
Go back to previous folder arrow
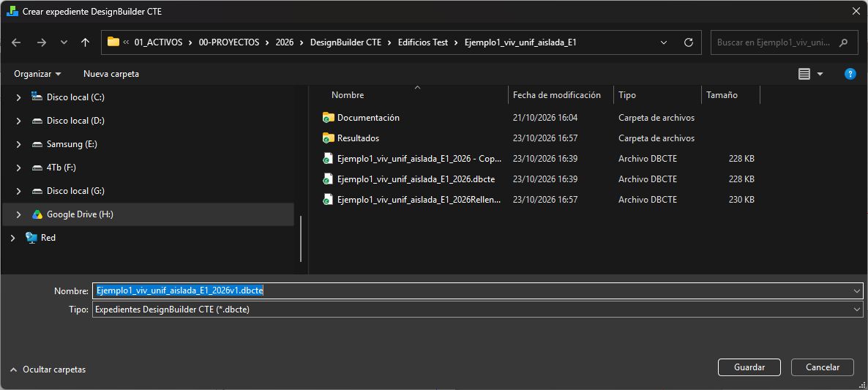point(16,42)
